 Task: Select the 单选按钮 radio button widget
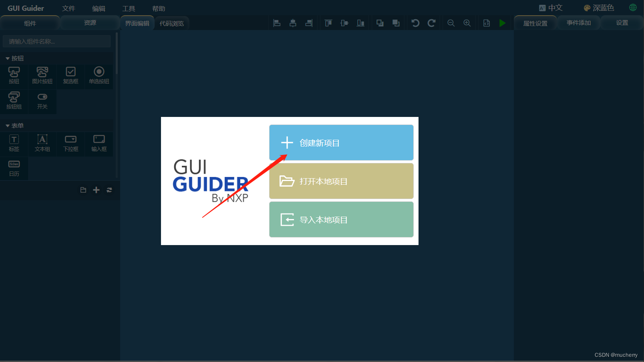click(x=99, y=76)
